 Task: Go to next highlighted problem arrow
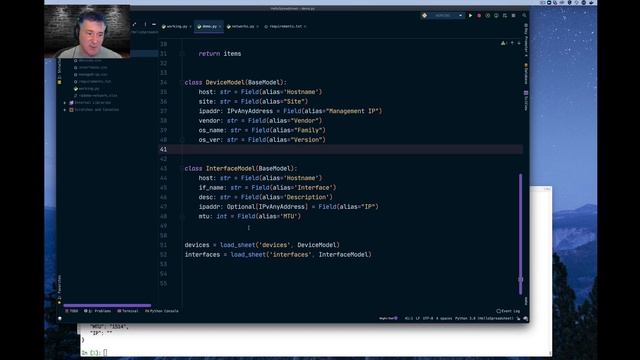pyautogui.click(x=519, y=43)
